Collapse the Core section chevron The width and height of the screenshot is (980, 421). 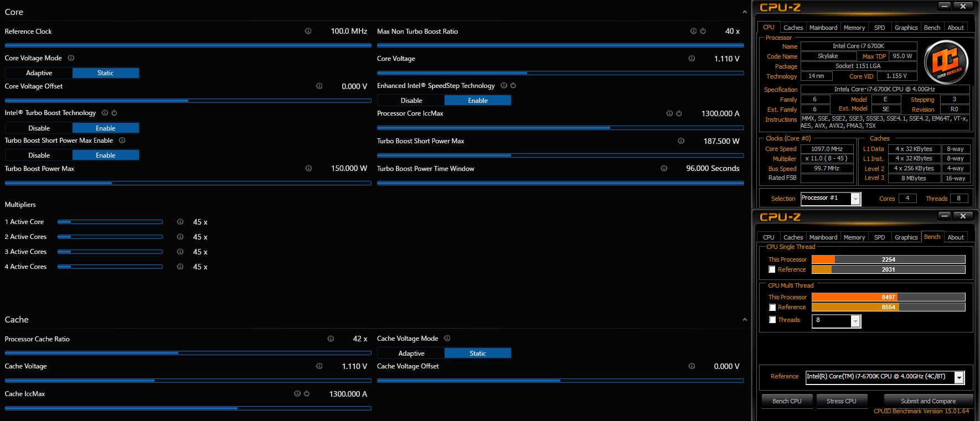[745, 12]
